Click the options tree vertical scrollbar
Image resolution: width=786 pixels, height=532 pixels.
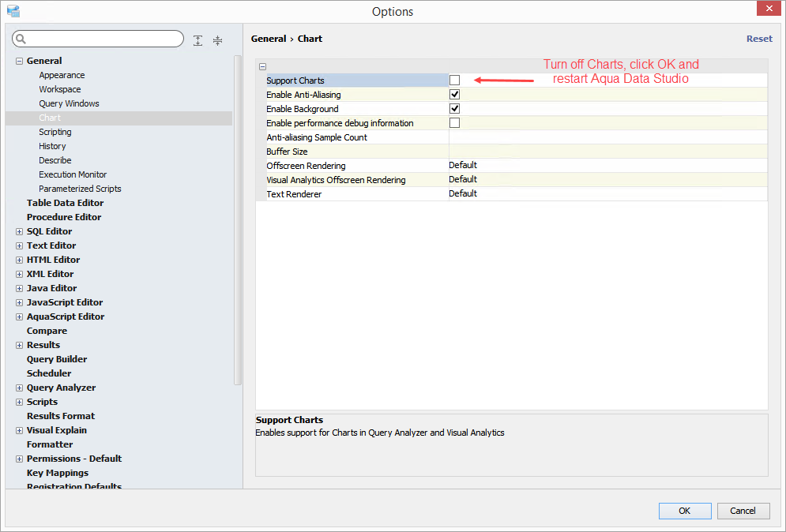click(x=238, y=221)
